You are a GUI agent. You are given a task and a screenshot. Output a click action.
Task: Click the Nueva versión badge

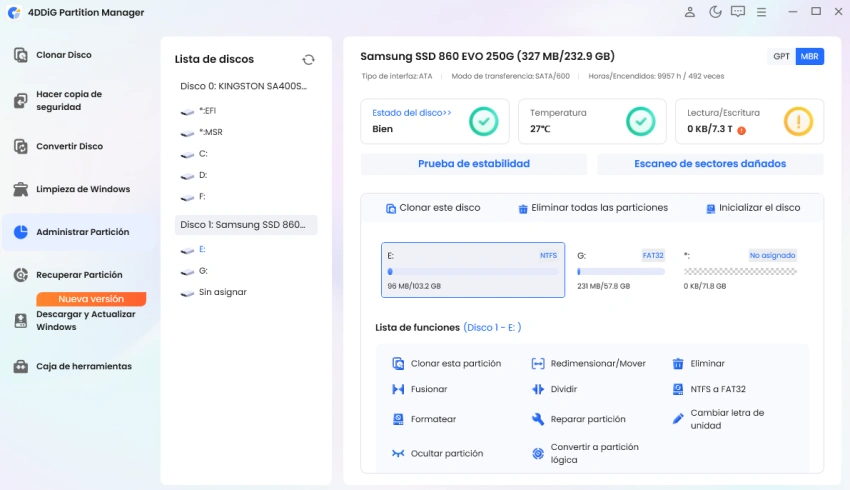pyautogui.click(x=91, y=299)
